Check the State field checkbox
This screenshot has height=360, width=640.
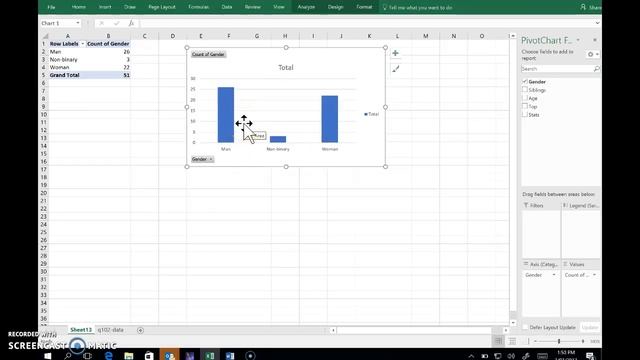525,114
